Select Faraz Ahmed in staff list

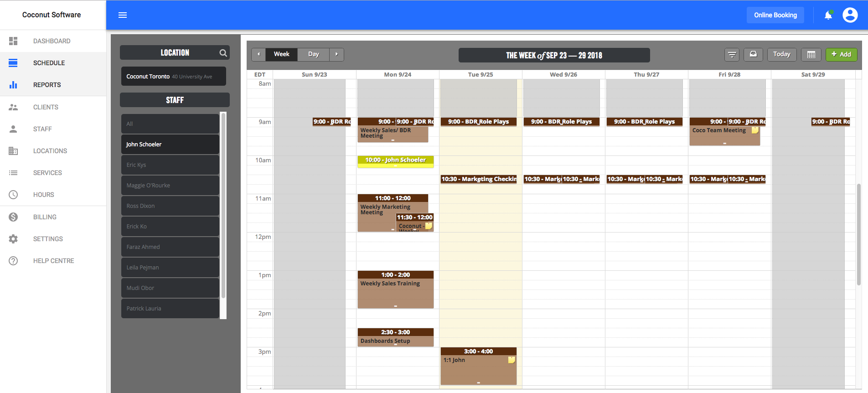(x=170, y=247)
